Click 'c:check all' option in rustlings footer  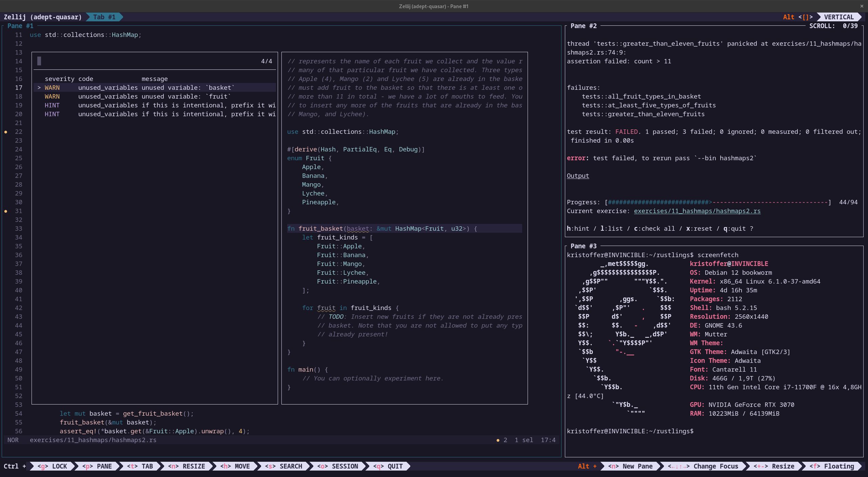[x=654, y=229]
